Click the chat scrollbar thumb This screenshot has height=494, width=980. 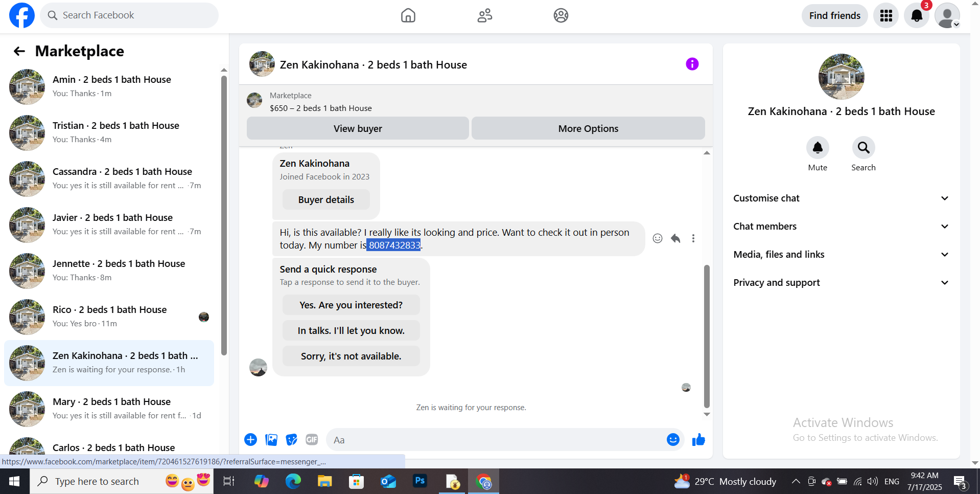pos(707,336)
